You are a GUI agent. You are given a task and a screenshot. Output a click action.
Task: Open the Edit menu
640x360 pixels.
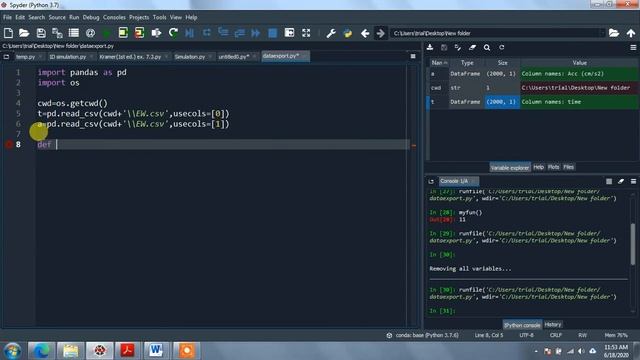[20, 17]
